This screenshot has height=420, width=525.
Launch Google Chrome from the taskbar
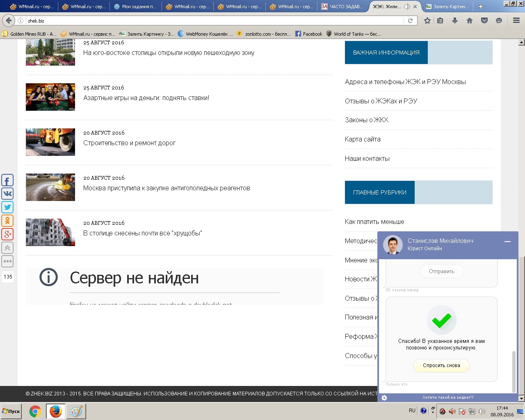coord(35,411)
